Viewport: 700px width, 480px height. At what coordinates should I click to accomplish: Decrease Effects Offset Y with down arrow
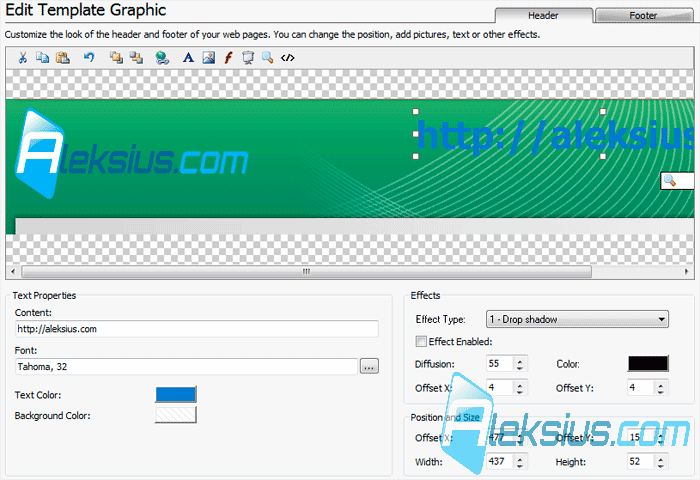(x=661, y=391)
